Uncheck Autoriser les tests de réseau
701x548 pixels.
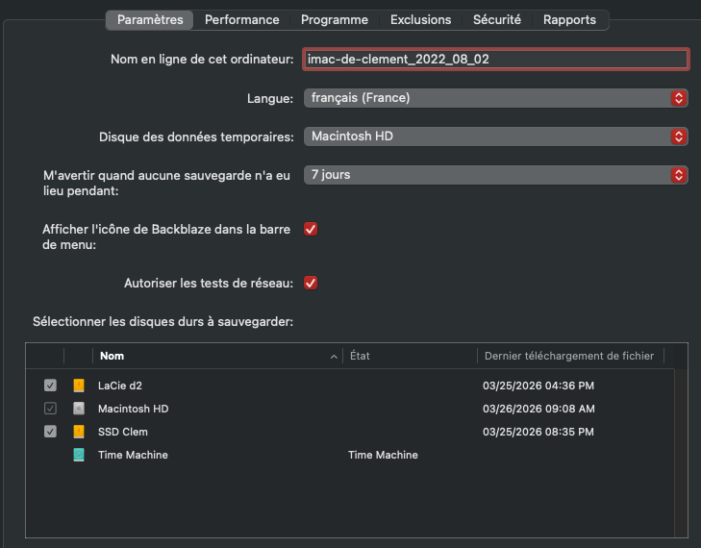[310, 283]
